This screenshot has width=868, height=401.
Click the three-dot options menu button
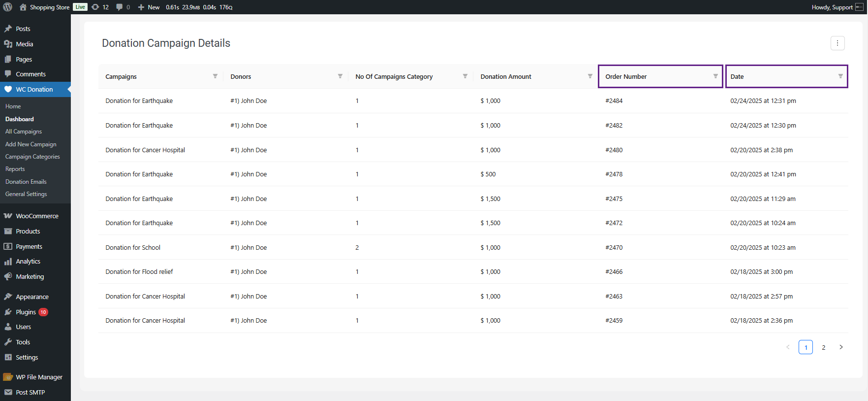pyautogui.click(x=837, y=43)
